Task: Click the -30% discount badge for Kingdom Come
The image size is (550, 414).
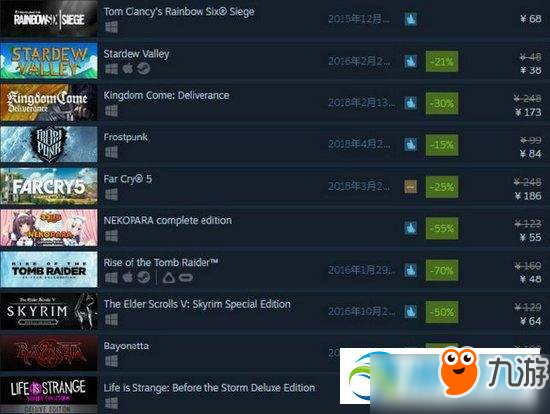Action: [442, 103]
